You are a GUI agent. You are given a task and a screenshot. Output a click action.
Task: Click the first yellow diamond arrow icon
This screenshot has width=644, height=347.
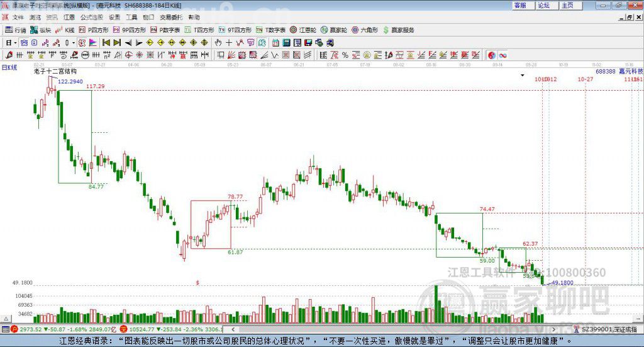[x=150, y=43]
